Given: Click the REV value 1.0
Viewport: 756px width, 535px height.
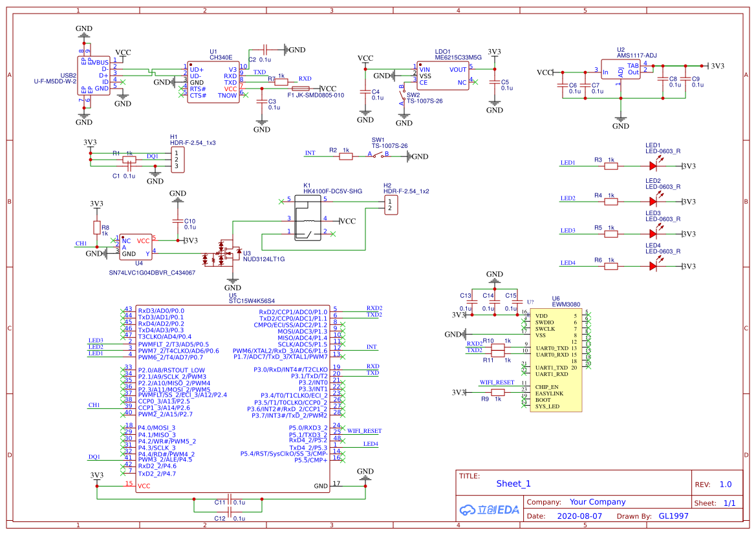Looking at the screenshot, I should [x=726, y=485].
